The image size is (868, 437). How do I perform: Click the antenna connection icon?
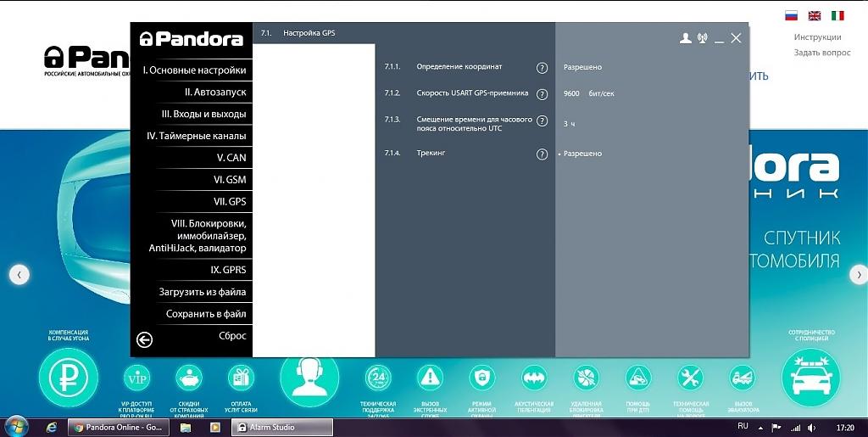point(702,38)
